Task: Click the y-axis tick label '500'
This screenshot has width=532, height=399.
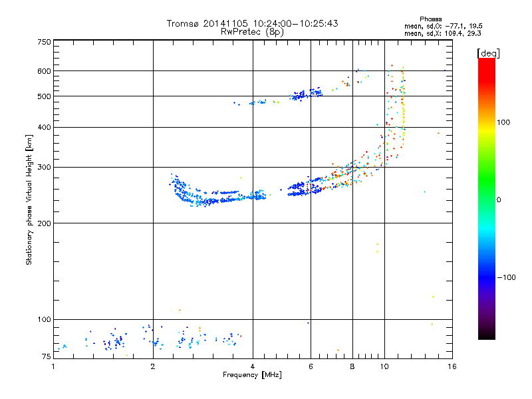Action: pos(44,96)
